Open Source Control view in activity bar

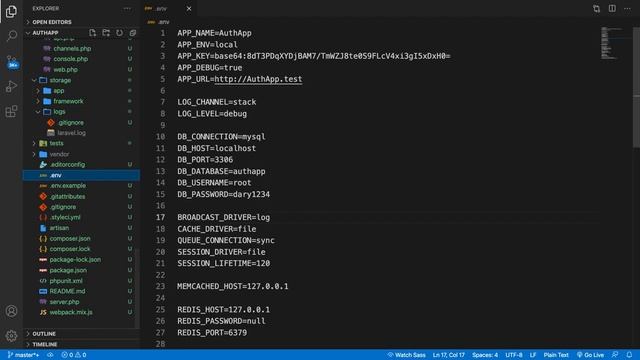12,62
